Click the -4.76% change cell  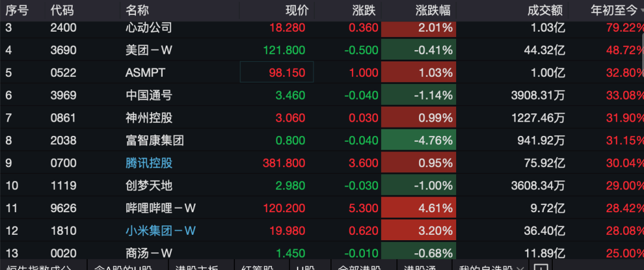coord(419,140)
